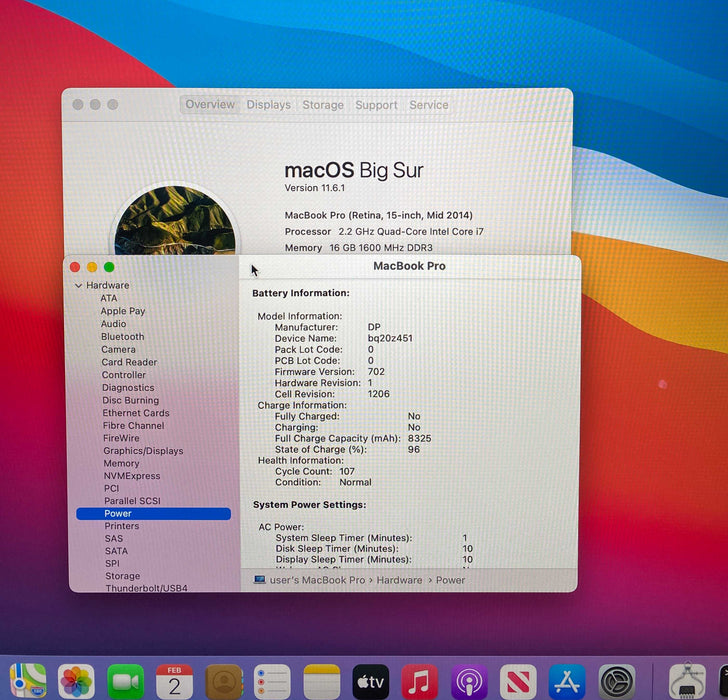Viewport: 728px width, 700px height.
Task: Launch the Photos app in the Dock
Action: pos(76,681)
